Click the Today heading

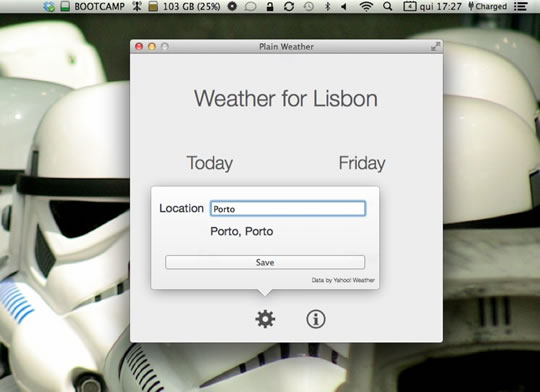tap(210, 163)
